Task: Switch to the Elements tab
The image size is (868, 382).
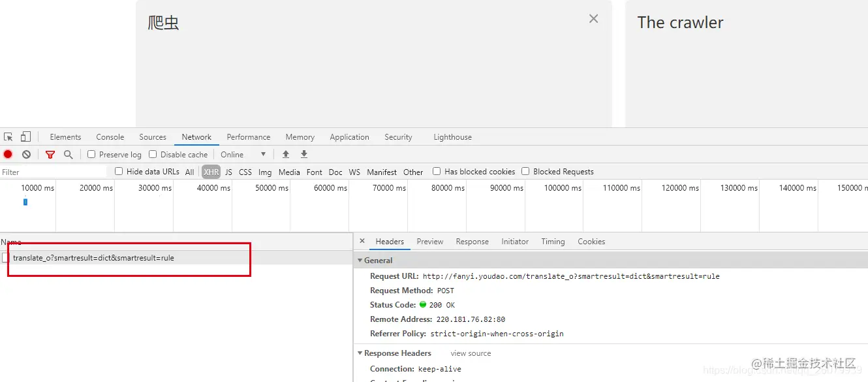Action: point(65,137)
